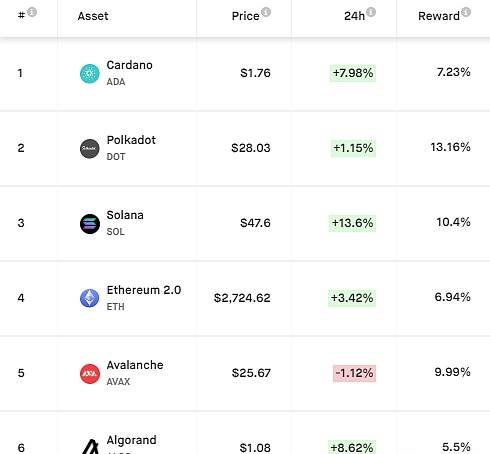Open the Ethereum 2.0 asset link

point(144,290)
